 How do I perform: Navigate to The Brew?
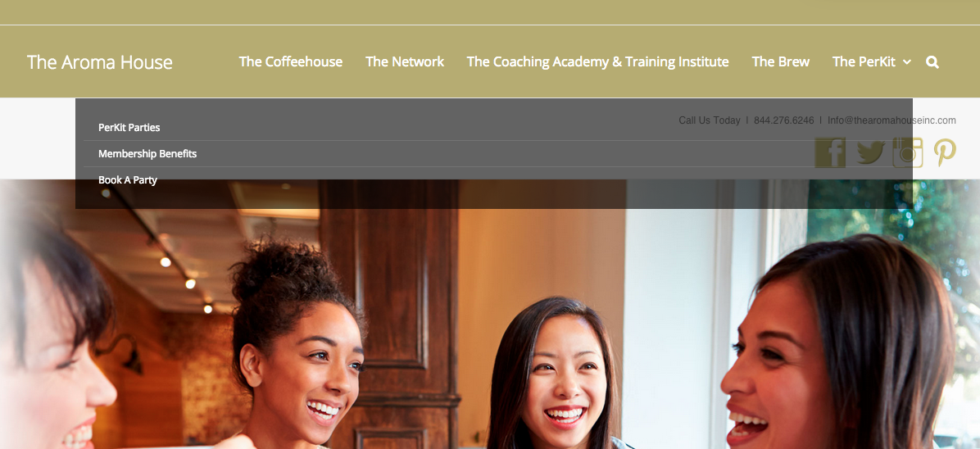781,62
